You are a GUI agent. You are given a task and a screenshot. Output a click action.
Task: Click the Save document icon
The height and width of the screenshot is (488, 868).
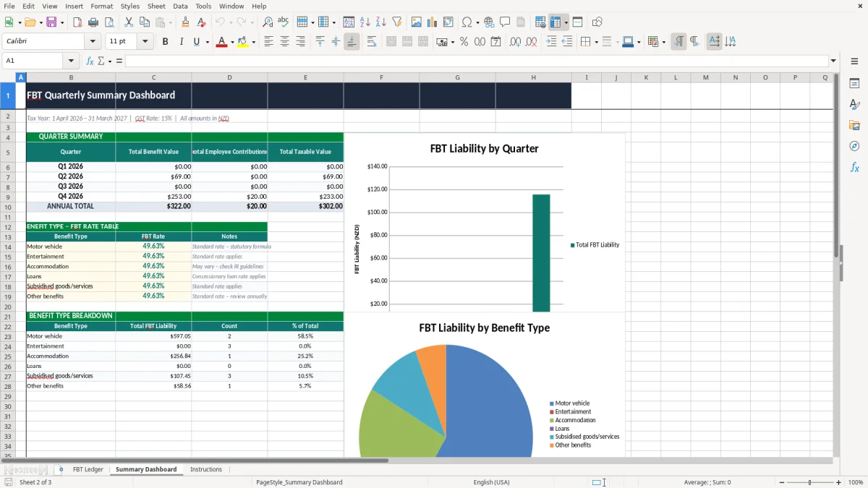(51, 22)
